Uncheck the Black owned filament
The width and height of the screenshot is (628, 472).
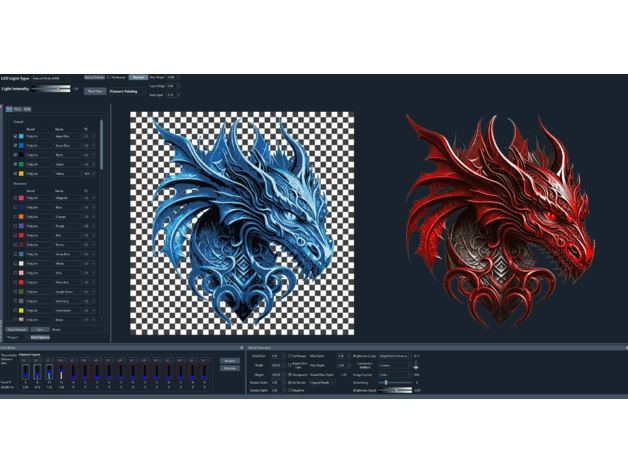(16, 155)
